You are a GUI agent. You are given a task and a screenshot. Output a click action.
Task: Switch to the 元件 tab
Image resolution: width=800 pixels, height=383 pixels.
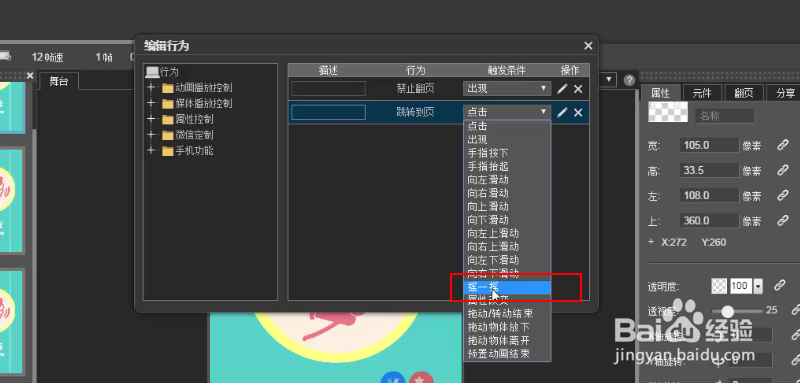tap(703, 93)
